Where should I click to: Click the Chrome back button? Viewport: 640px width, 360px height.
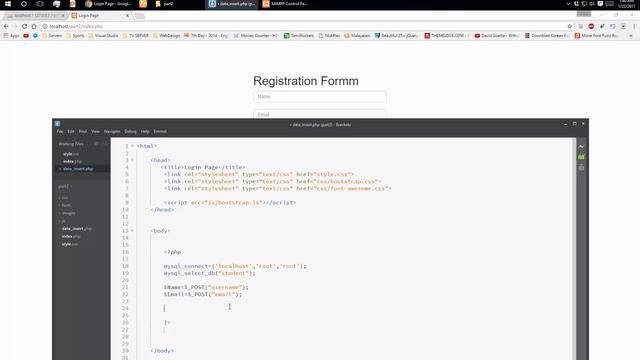point(6,26)
